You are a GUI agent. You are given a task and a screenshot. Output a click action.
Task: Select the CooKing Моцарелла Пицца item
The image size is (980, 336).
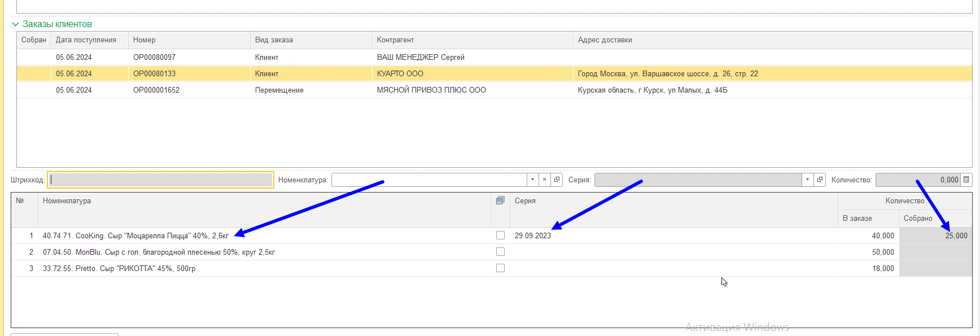click(x=135, y=235)
